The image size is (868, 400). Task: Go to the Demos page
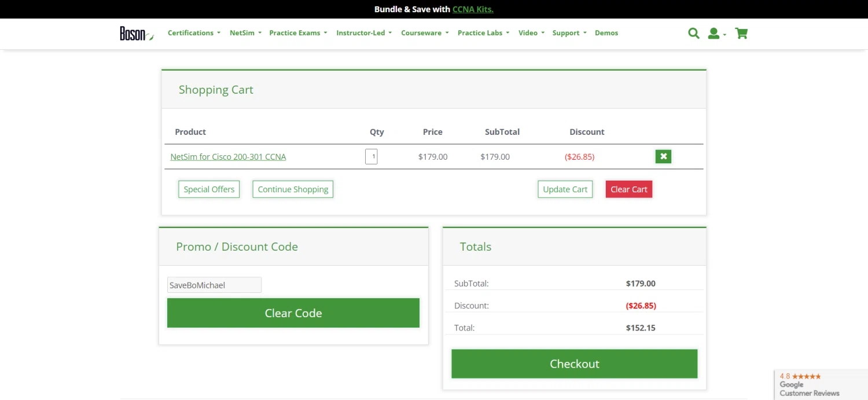pyautogui.click(x=606, y=33)
